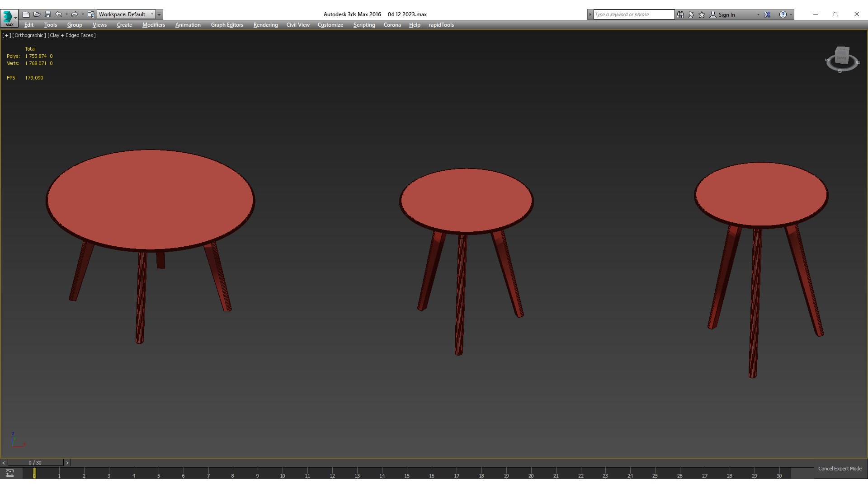
Task: Click the Sign In button
Action: click(726, 14)
